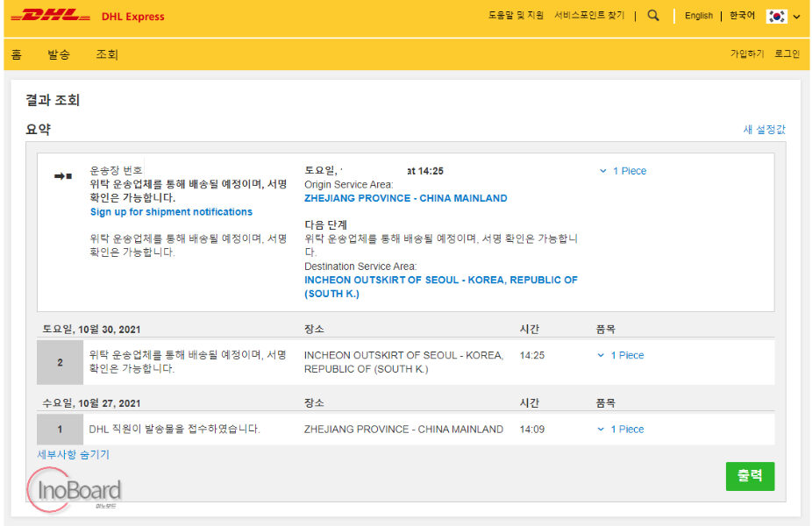This screenshot has width=812, height=526.
Task: Expand the country selector chevron
Action: [797, 17]
